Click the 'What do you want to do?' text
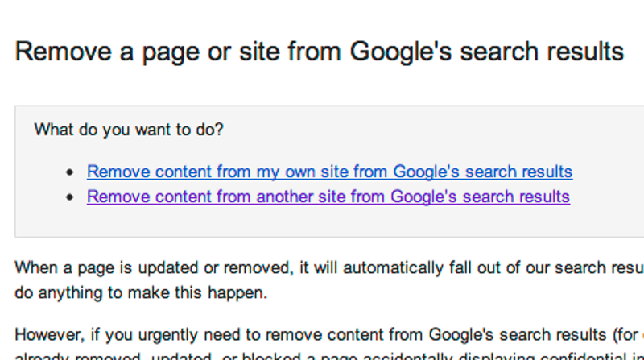Image resolution: width=644 pixels, height=360 pixels. click(x=129, y=130)
